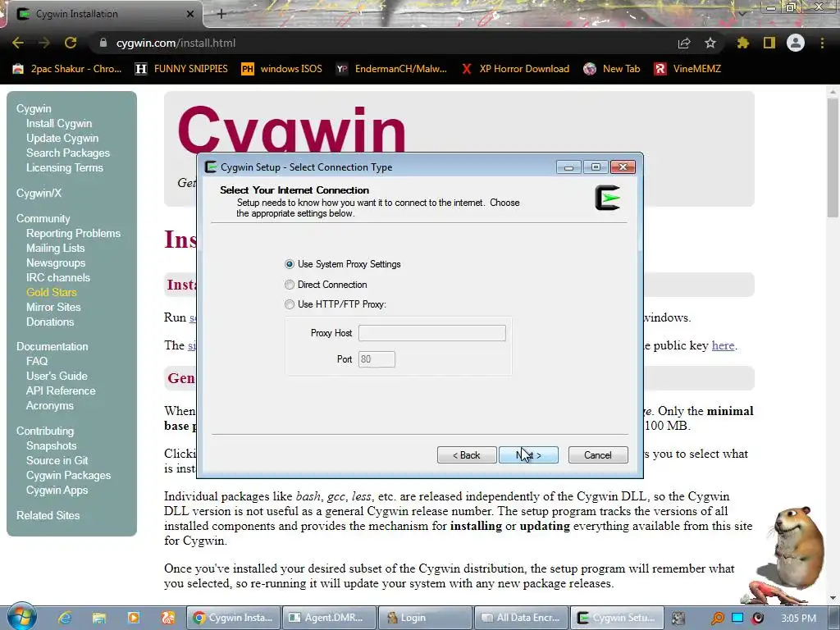Go to the next Cygwin Setup step
Image resolution: width=840 pixels, height=630 pixels.
(x=528, y=454)
